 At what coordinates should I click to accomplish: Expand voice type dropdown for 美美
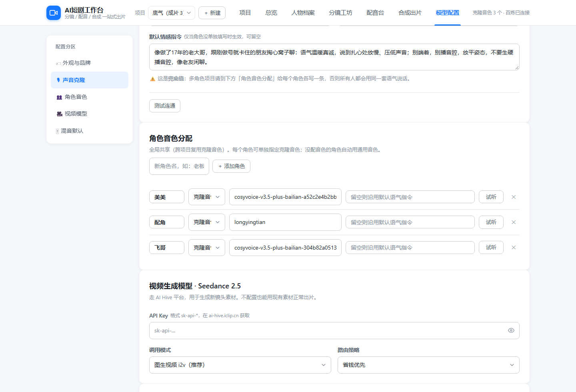point(207,197)
